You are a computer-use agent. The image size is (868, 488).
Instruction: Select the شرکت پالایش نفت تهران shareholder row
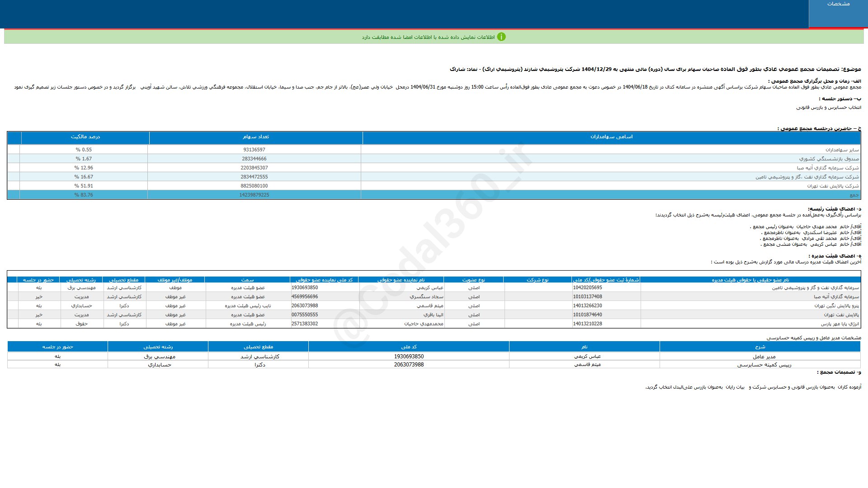(833, 186)
